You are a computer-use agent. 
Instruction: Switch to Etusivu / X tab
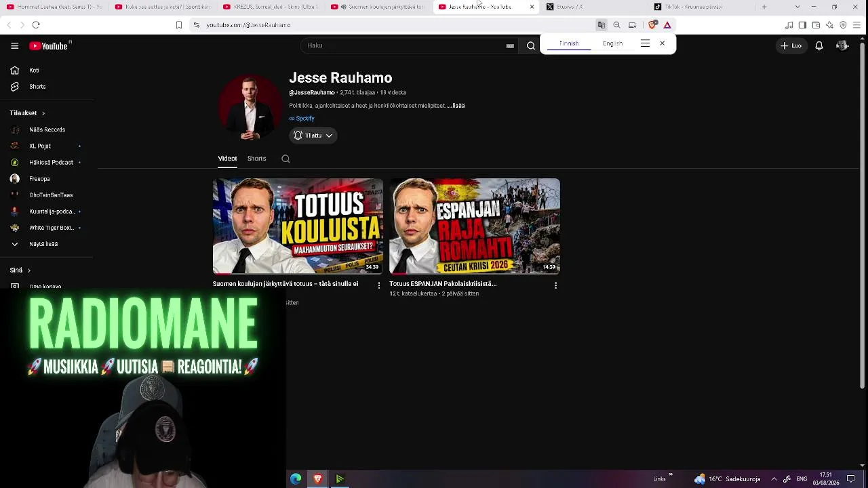[x=595, y=7]
